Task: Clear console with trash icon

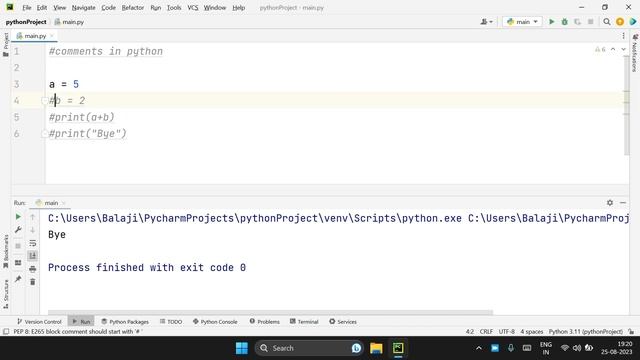Action: (33, 282)
